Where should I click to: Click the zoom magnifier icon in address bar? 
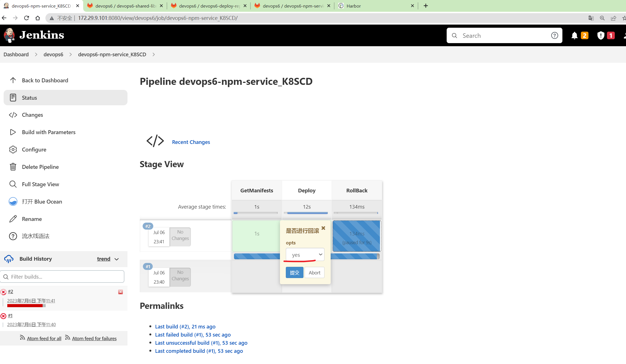coord(602,18)
